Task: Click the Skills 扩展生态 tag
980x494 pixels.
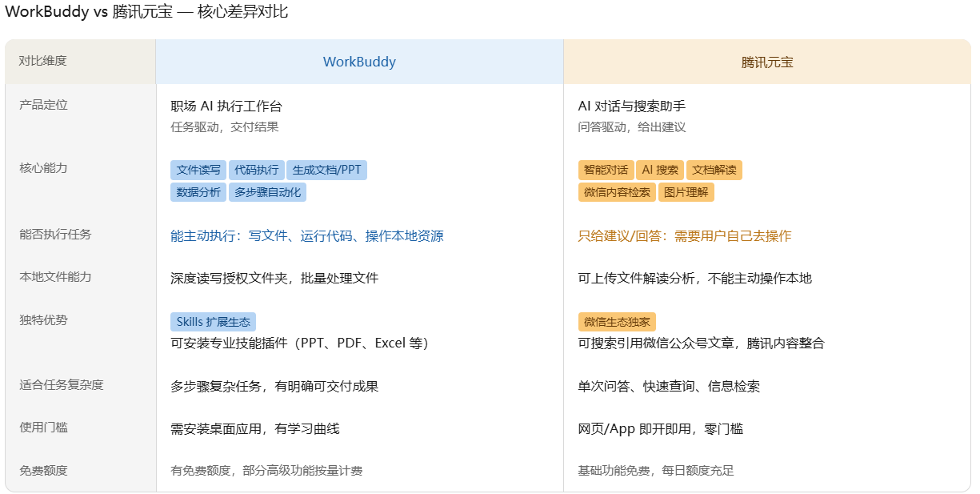Action: 213,322
